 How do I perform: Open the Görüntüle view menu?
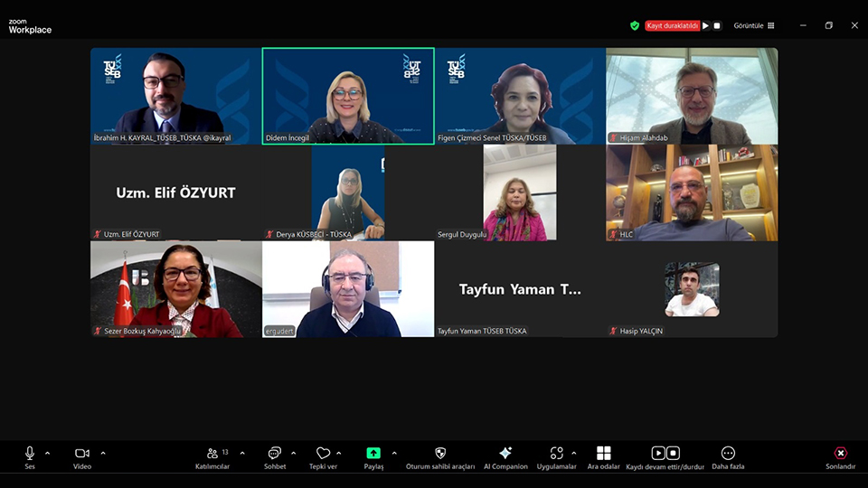pyautogui.click(x=754, y=25)
